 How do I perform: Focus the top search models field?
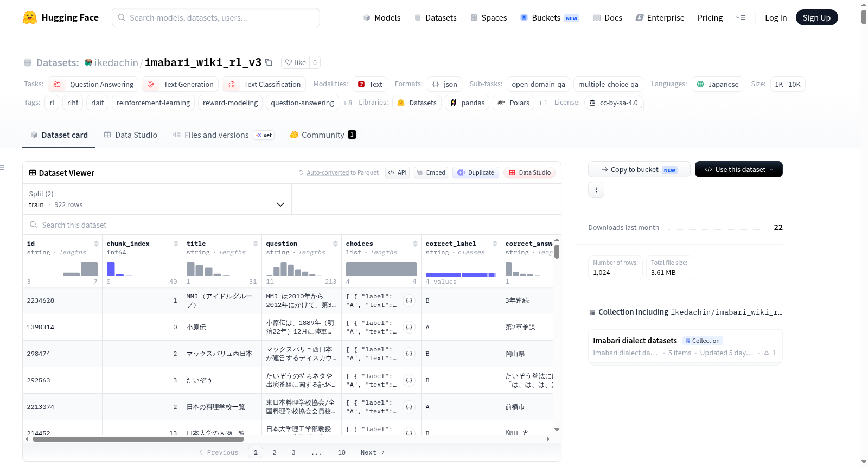coord(216,17)
